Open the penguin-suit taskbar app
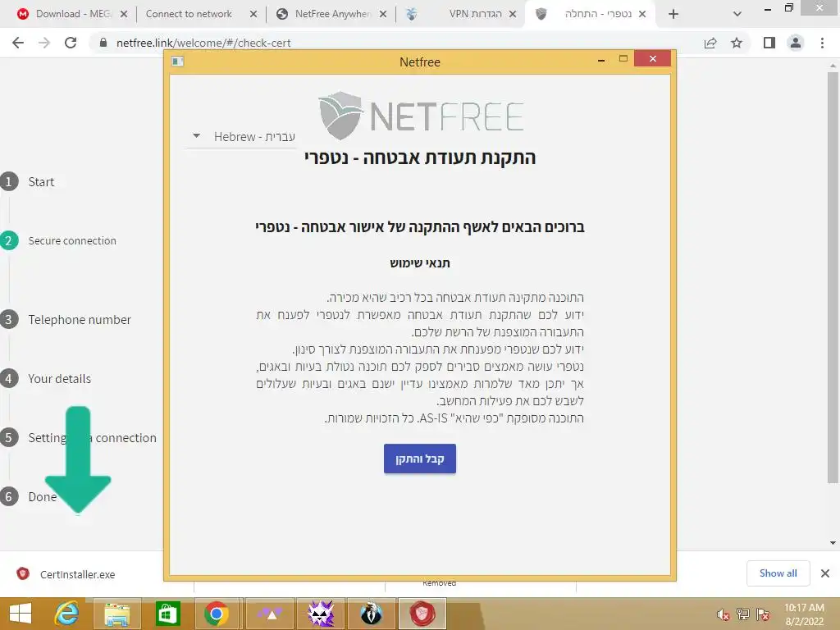840x630 pixels. 371,614
